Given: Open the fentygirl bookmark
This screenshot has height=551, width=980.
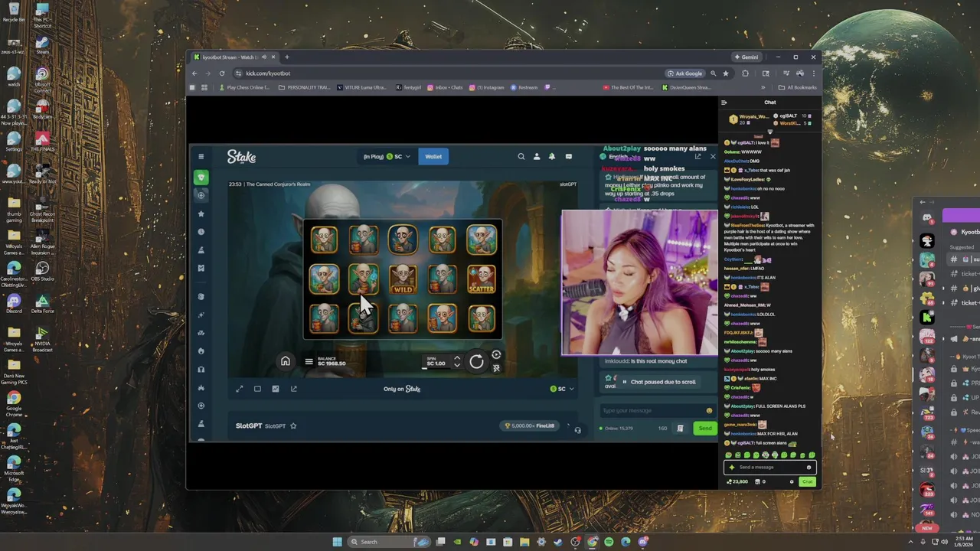Looking at the screenshot, I should click(409, 87).
